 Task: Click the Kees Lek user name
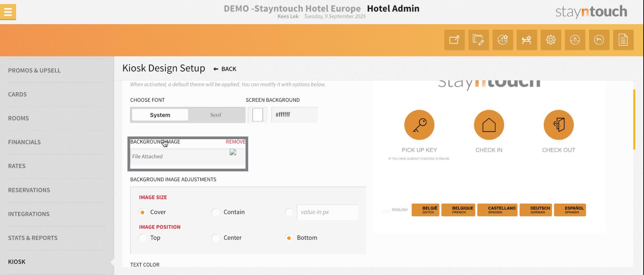pyautogui.click(x=288, y=16)
